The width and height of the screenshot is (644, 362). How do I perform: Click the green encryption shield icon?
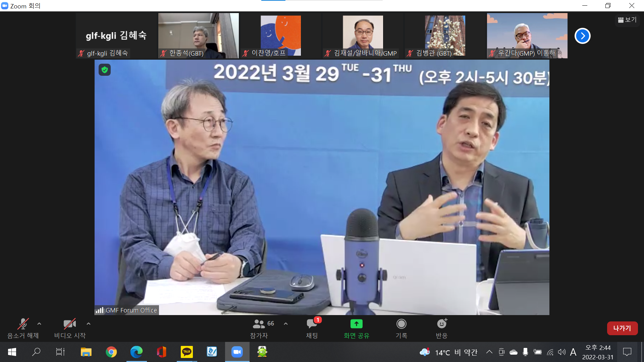pyautogui.click(x=105, y=70)
